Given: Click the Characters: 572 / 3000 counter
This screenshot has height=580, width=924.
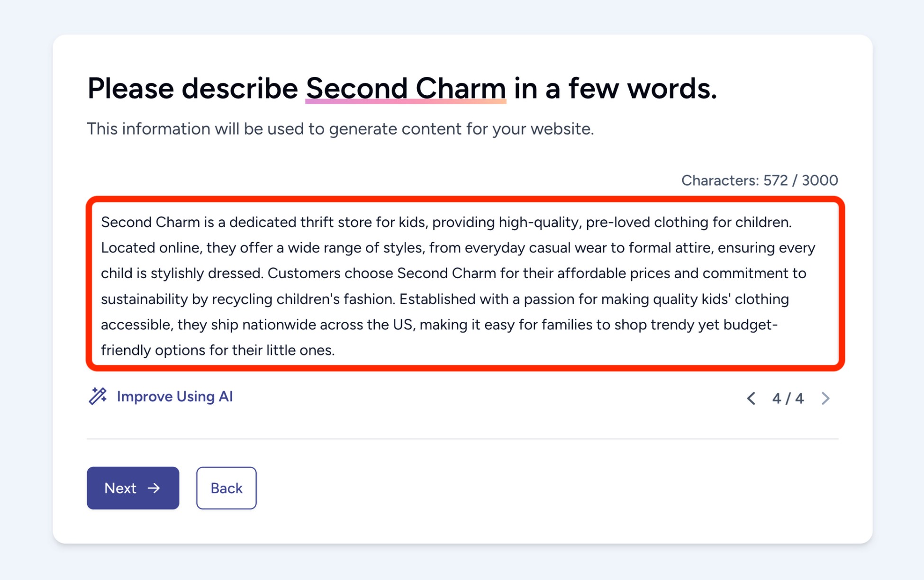Looking at the screenshot, I should pyautogui.click(x=759, y=180).
